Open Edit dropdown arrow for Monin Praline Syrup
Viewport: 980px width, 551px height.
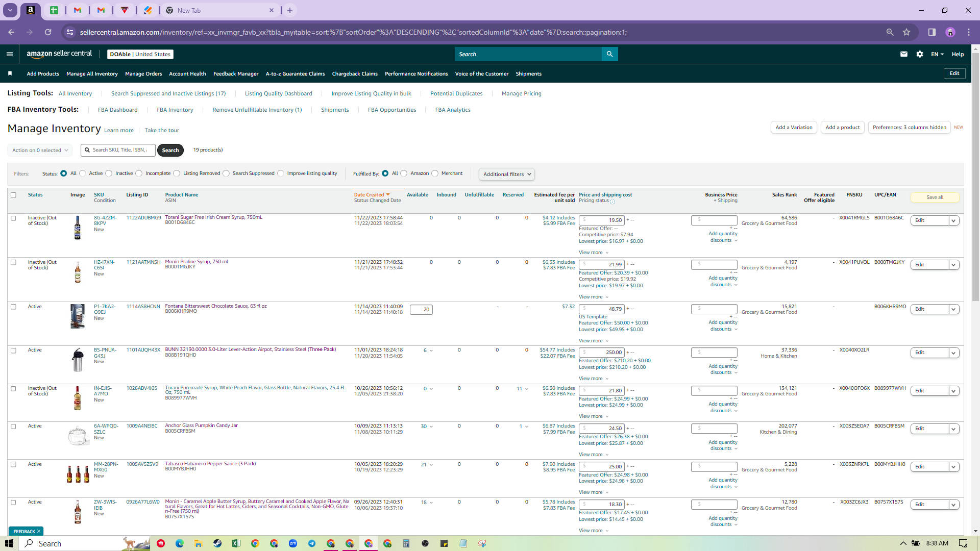(x=953, y=265)
